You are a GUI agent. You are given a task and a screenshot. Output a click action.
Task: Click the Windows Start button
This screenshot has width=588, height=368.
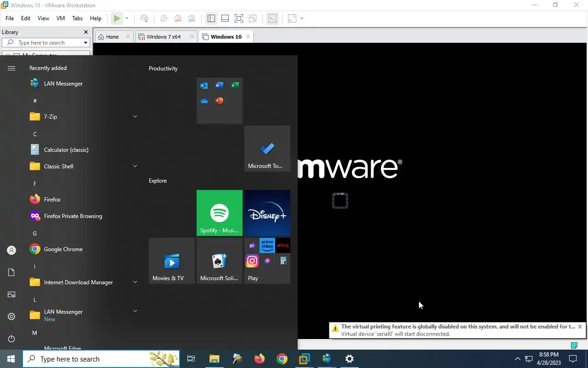click(x=11, y=359)
